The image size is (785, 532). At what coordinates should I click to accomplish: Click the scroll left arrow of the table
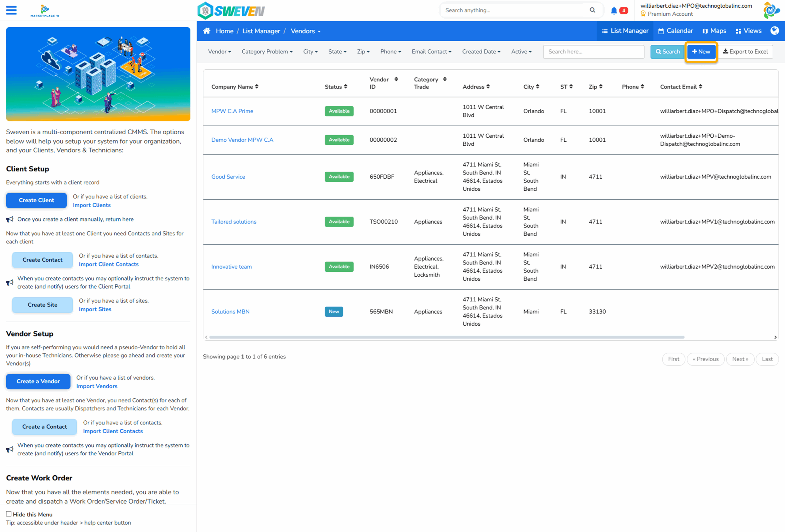tap(206, 337)
